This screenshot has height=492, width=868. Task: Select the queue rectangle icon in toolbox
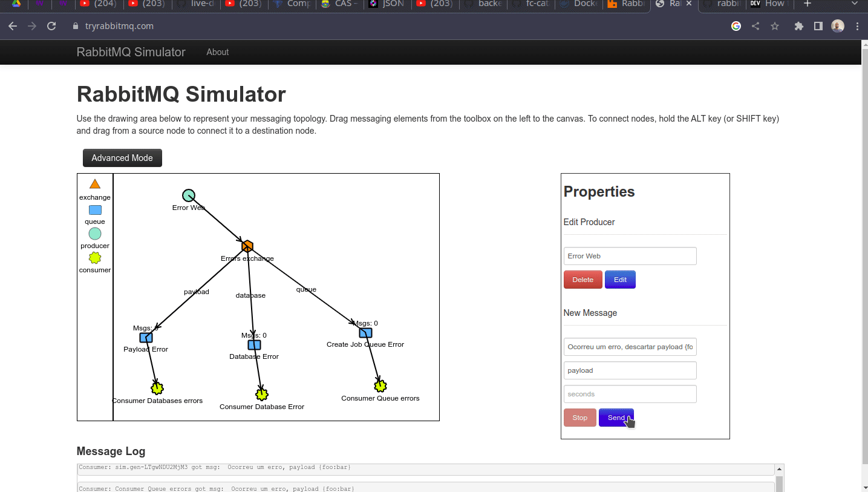pos(95,210)
